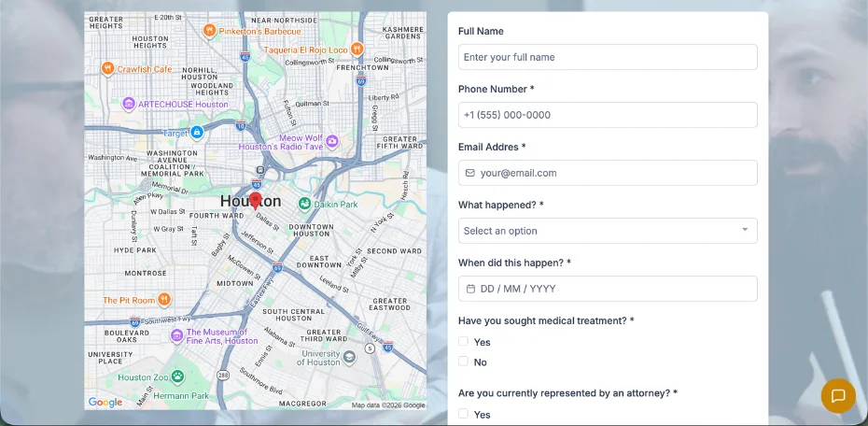Image resolution: width=868 pixels, height=426 pixels.
Task: Select Pinkerton's Barbecue restaurant marker
Action: pos(209,31)
